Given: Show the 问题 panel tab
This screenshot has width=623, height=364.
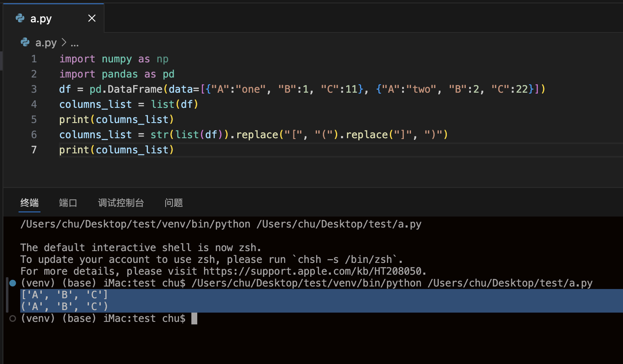Looking at the screenshot, I should [x=174, y=203].
